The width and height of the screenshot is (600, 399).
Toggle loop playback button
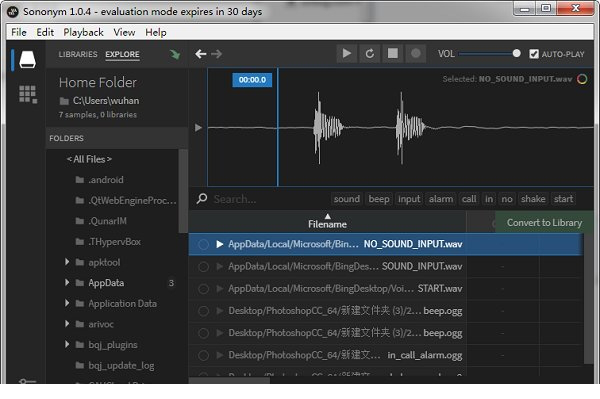370,54
